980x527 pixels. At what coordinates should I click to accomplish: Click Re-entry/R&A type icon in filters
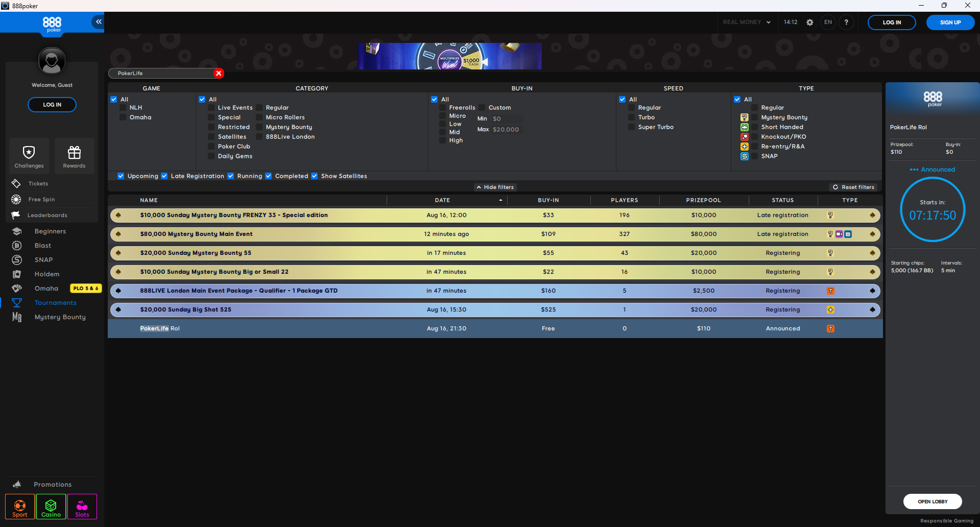(745, 147)
